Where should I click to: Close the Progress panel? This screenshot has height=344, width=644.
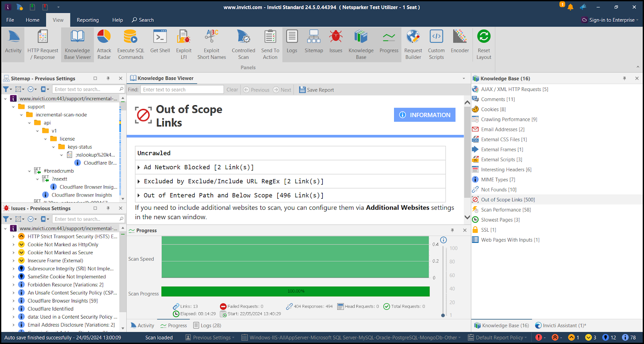464,230
